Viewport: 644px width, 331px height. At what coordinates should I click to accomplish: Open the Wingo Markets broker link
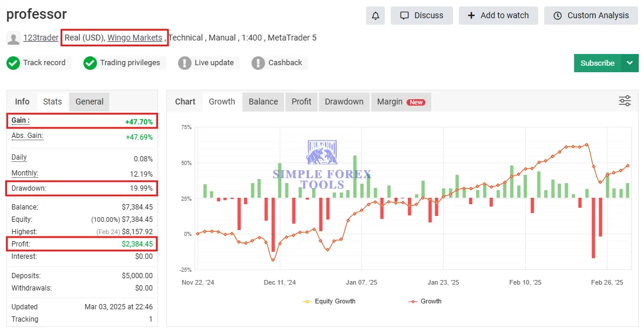(135, 38)
